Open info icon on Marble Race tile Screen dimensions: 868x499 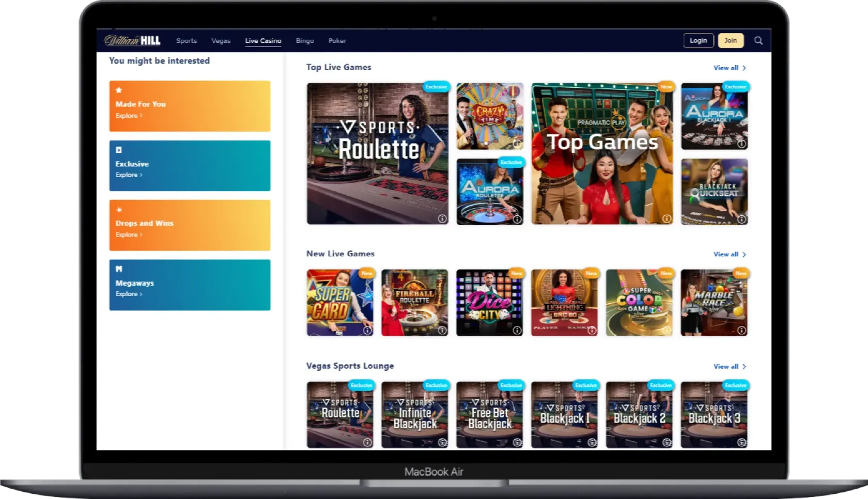pyautogui.click(x=741, y=330)
